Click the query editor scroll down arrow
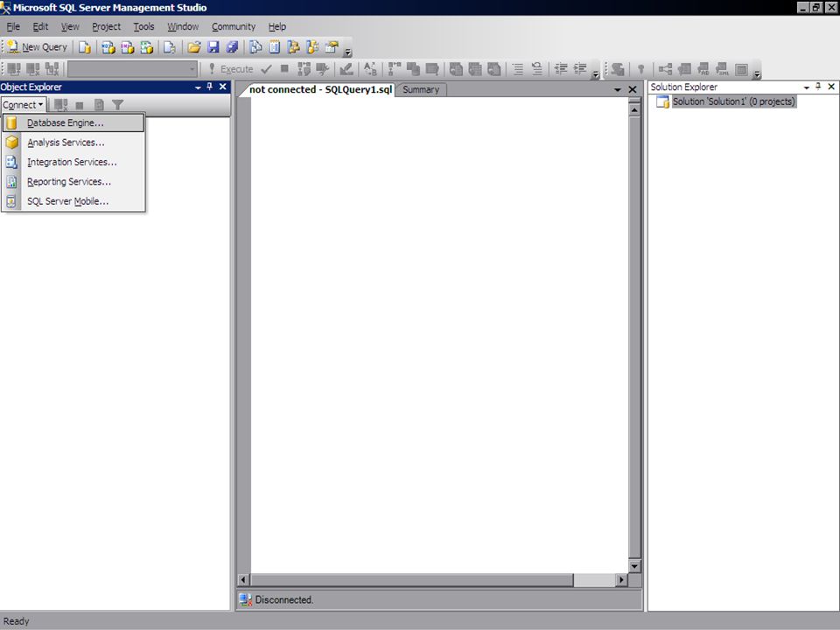Image resolution: width=840 pixels, height=630 pixels. click(x=634, y=566)
